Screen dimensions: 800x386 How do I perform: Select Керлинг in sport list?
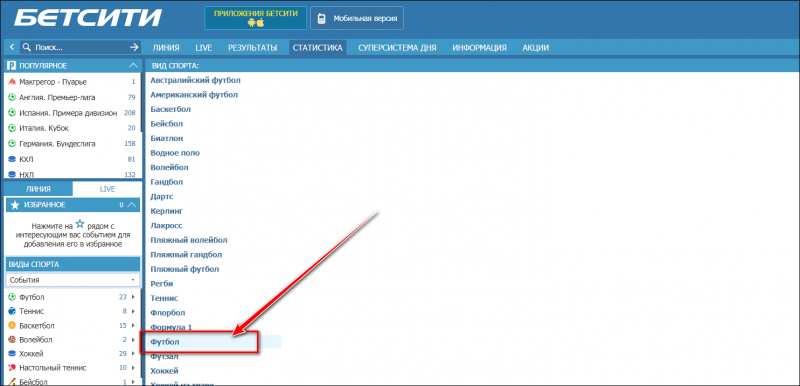167,211
